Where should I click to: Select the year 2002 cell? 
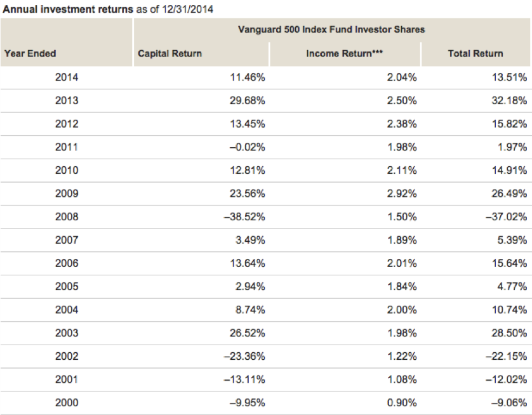(x=67, y=357)
